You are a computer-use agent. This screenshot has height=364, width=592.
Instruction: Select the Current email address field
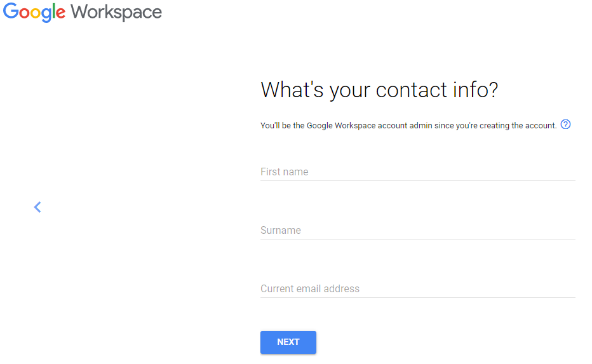pos(417,289)
